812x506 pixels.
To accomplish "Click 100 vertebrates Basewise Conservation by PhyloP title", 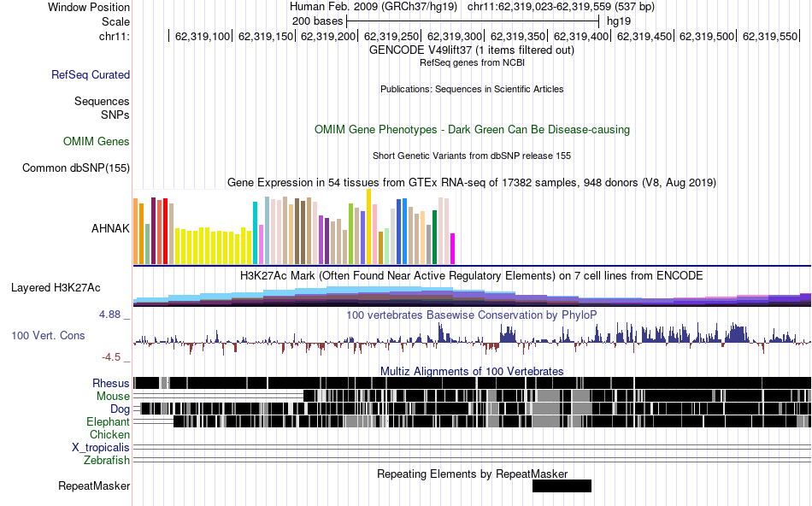I will tap(471, 315).
